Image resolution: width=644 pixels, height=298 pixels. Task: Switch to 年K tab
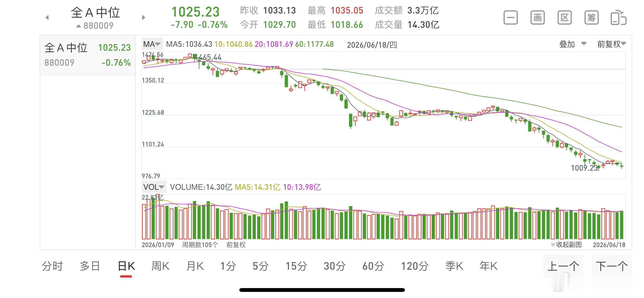pos(488,266)
